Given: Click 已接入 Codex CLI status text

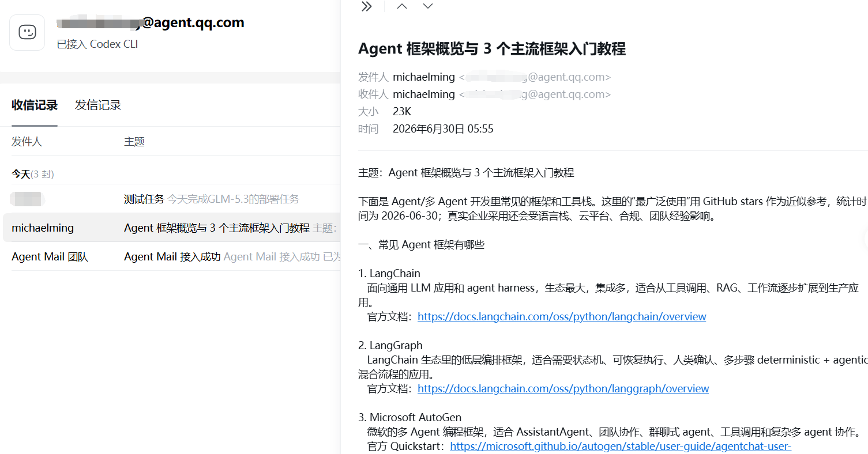Looking at the screenshot, I should (97, 44).
